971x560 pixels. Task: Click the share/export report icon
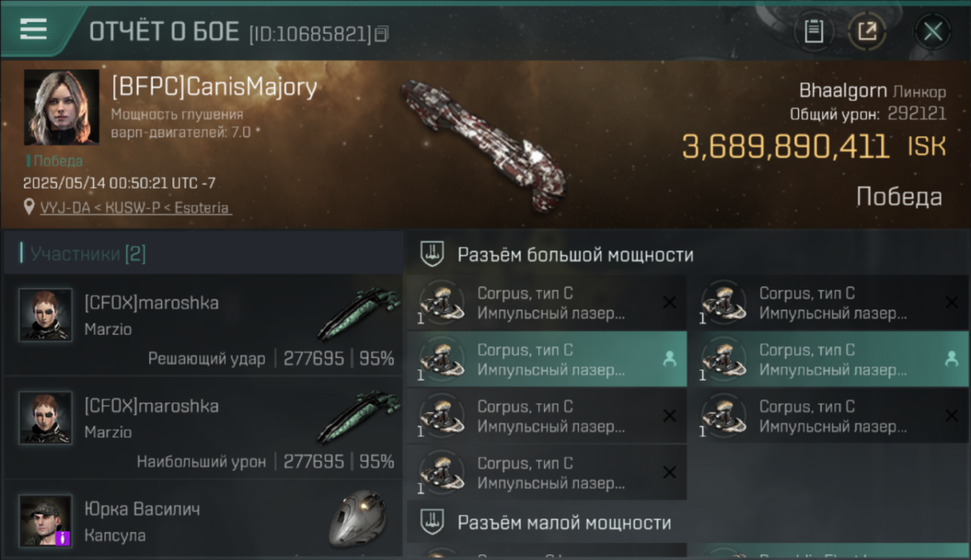[x=866, y=31]
